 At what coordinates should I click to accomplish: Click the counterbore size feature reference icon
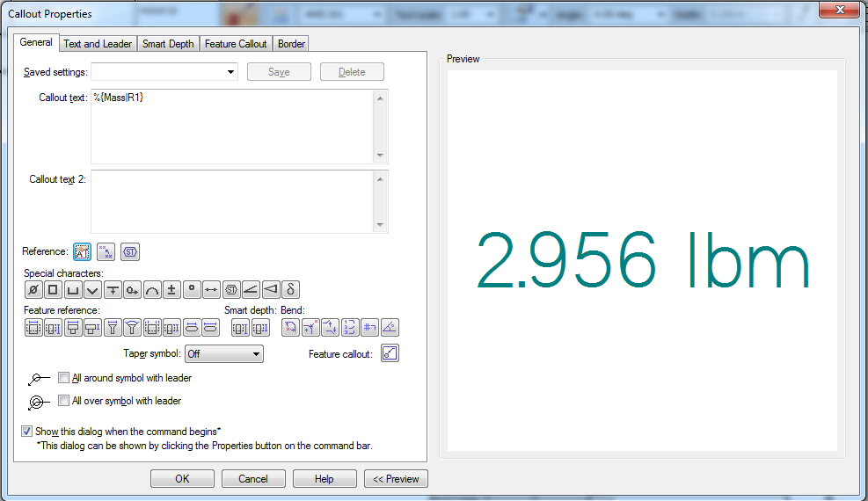coord(72,328)
